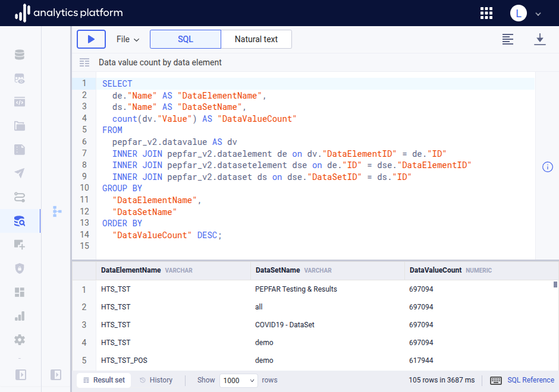The width and height of the screenshot is (559, 392).
Task: Run the SQL query with play button
Action: [91, 39]
